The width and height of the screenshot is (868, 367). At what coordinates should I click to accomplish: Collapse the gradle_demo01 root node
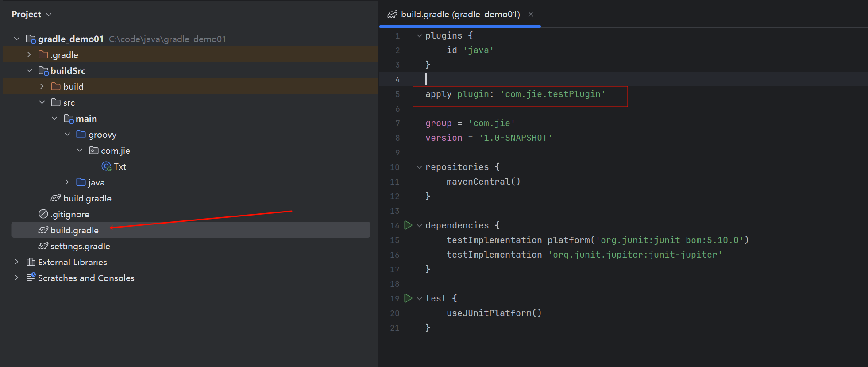click(x=17, y=39)
